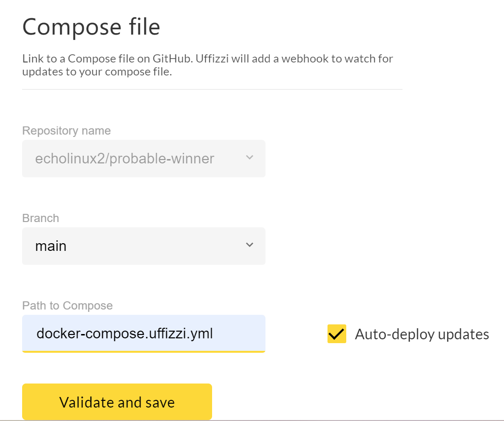
Task: Click the echolinux2/probable-winner repository text
Action: pyautogui.click(x=125, y=159)
